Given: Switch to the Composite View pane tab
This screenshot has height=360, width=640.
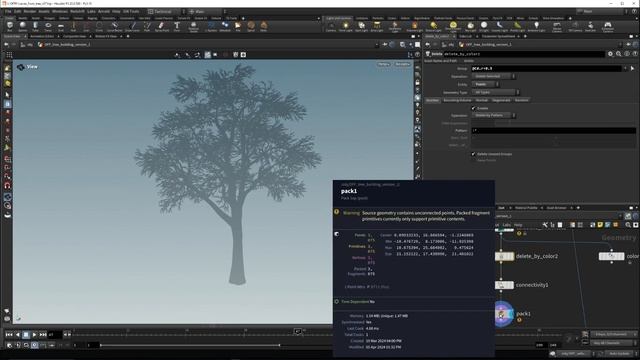Looking at the screenshot, I should [74, 36].
